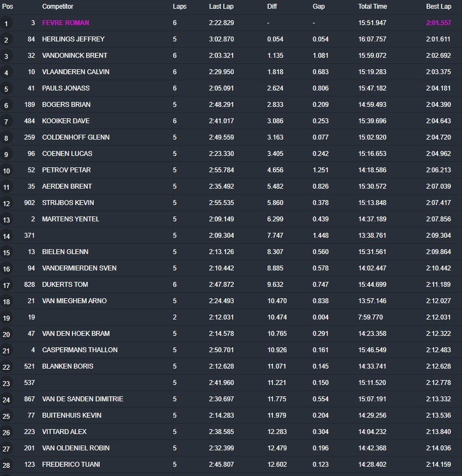Click the Last Lap column header
462x476 pixels.
[x=221, y=7]
